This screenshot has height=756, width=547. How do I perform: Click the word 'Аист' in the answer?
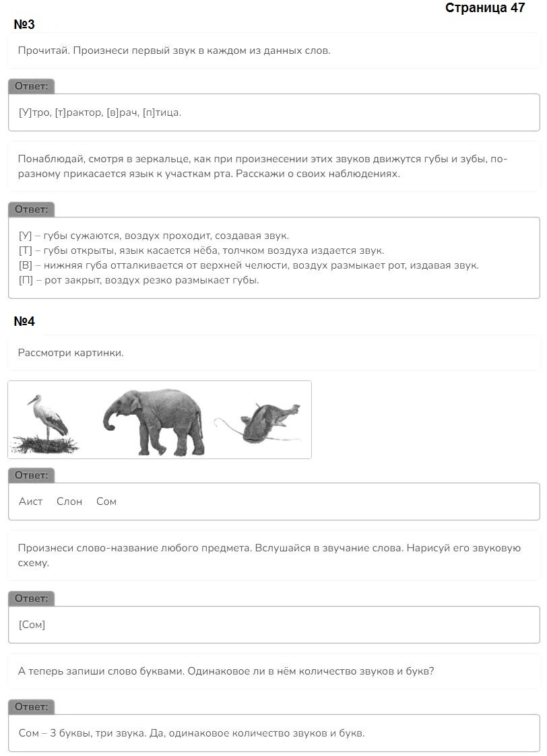[x=31, y=502]
